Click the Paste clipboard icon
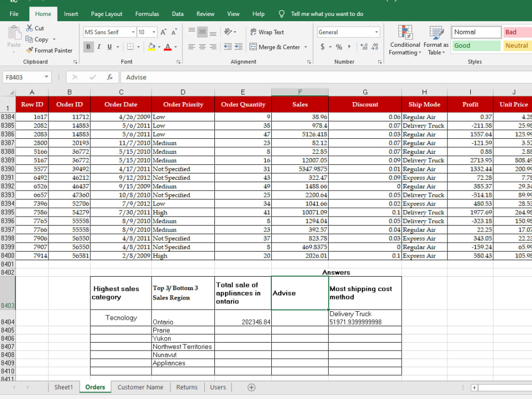This screenshot has width=532, height=399. [x=14, y=33]
